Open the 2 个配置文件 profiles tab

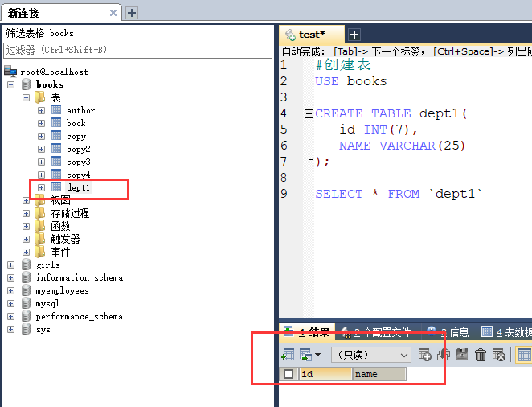(377, 332)
